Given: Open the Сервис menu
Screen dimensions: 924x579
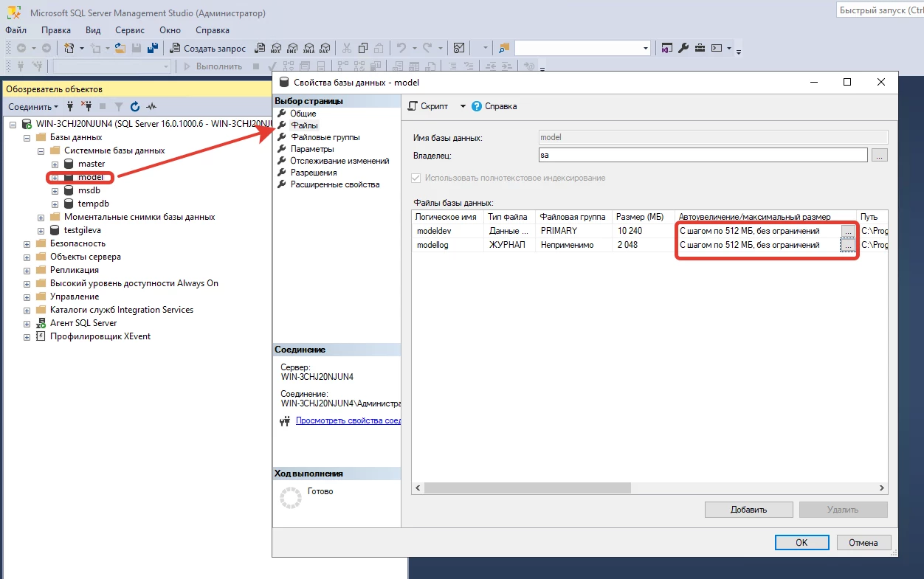Looking at the screenshot, I should tap(129, 30).
